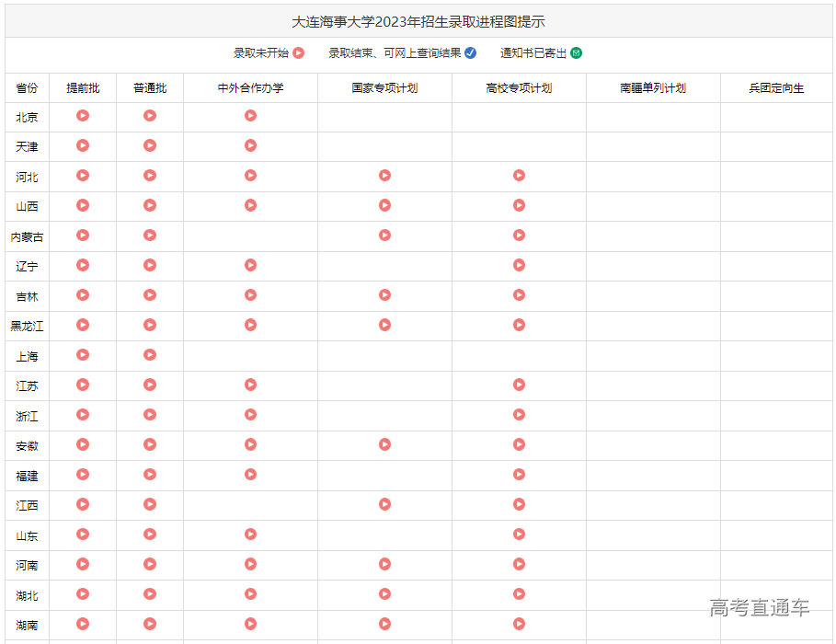Screen dimensions: 836x644
Task: Click the 江苏 高校专项计划 status icon
Action: click(520, 385)
